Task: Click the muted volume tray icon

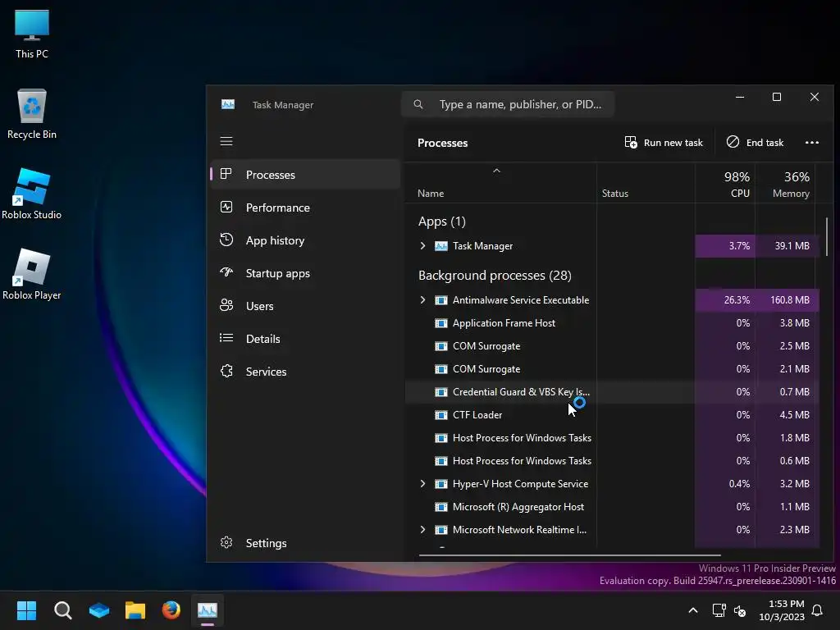Action: [x=740, y=610]
